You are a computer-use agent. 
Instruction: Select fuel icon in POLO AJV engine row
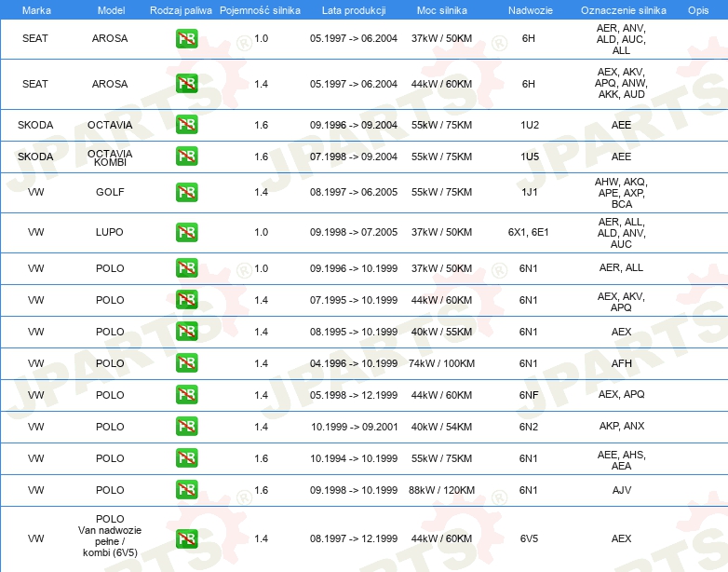tap(186, 489)
